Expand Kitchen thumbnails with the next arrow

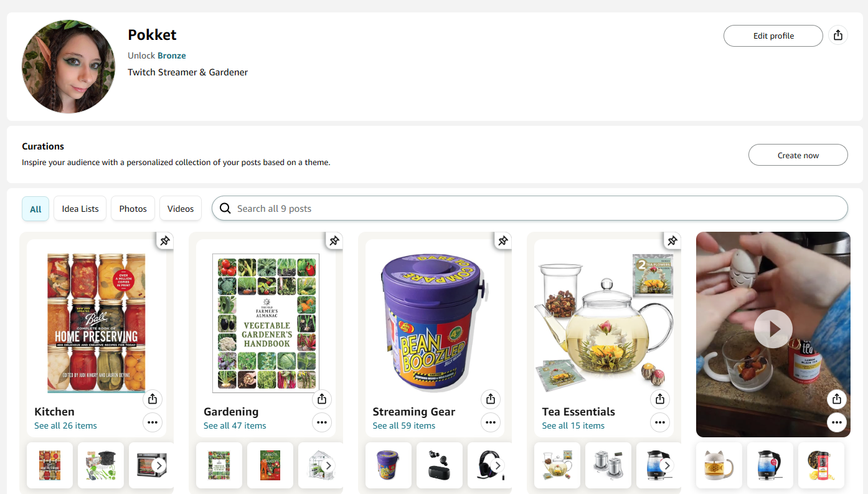coord(159,465)
